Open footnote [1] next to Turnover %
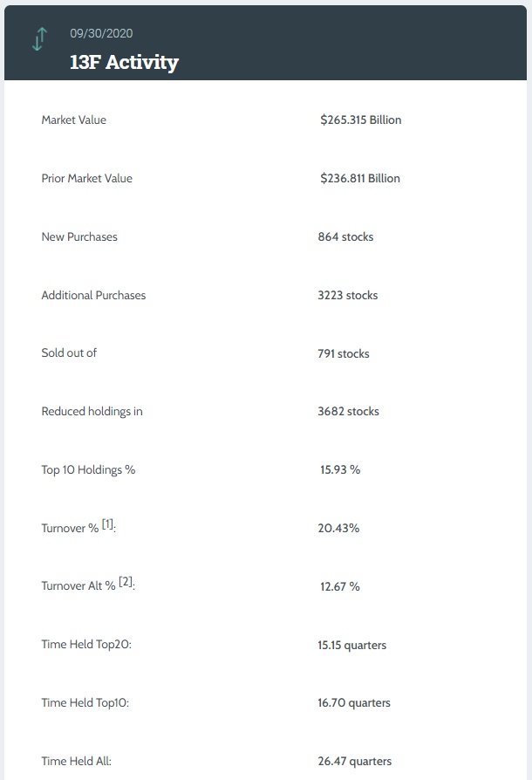 tap(107, 524)
